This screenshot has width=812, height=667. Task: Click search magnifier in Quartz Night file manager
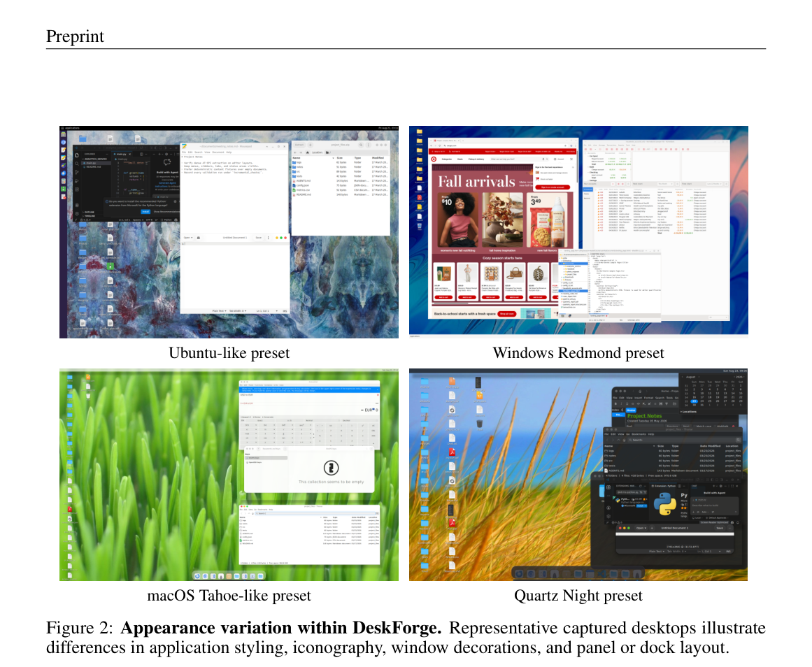click(x=739, y=440)
